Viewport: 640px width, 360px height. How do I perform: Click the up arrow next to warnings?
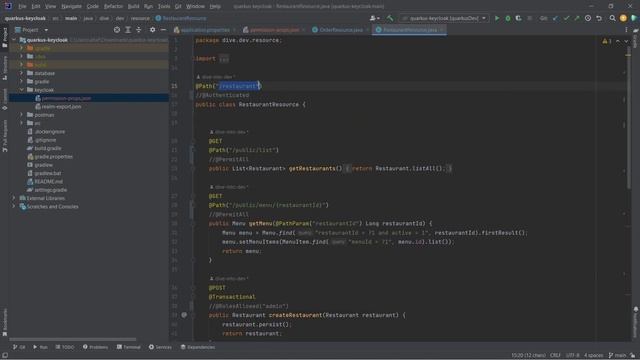coord(618,41)
